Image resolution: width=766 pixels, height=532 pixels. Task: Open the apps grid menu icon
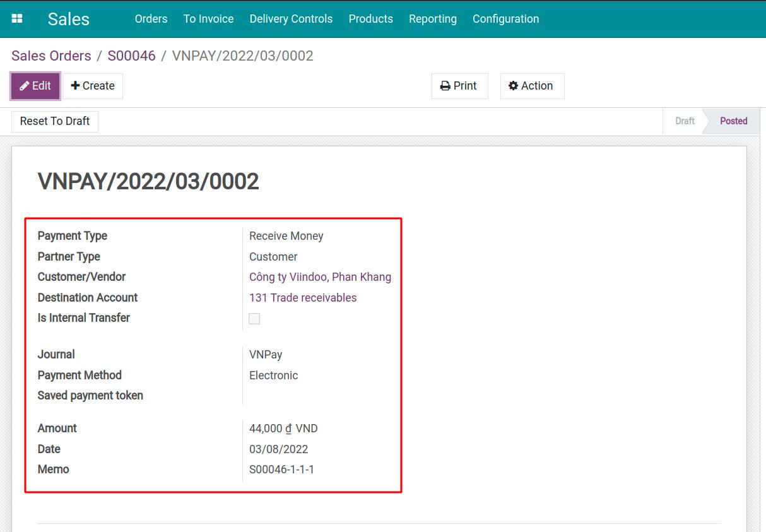pos(17,19)
